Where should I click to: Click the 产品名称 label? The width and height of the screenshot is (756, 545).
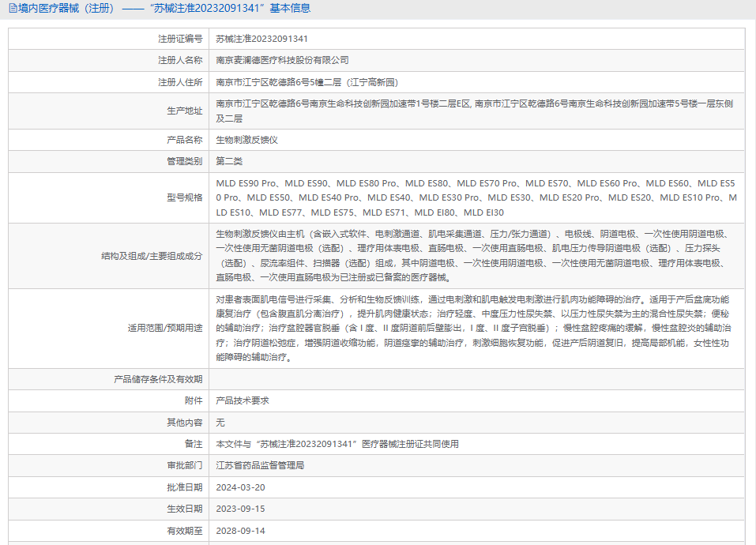[185, 141]
